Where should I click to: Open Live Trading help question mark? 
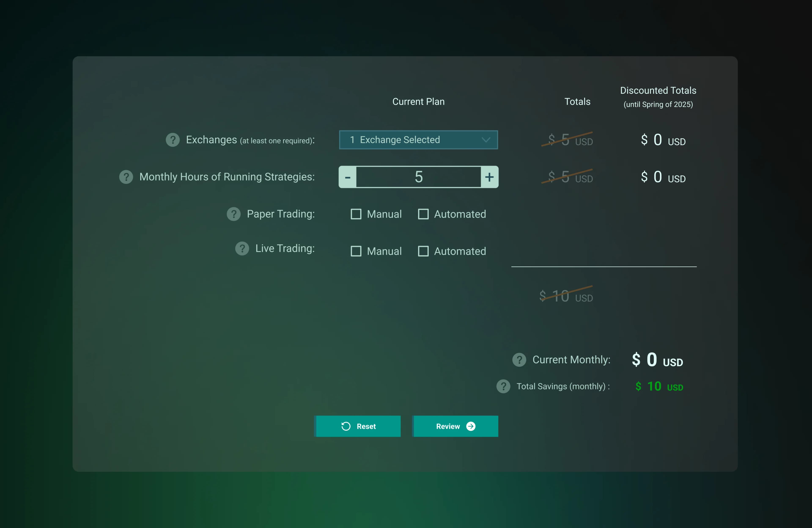242,249
